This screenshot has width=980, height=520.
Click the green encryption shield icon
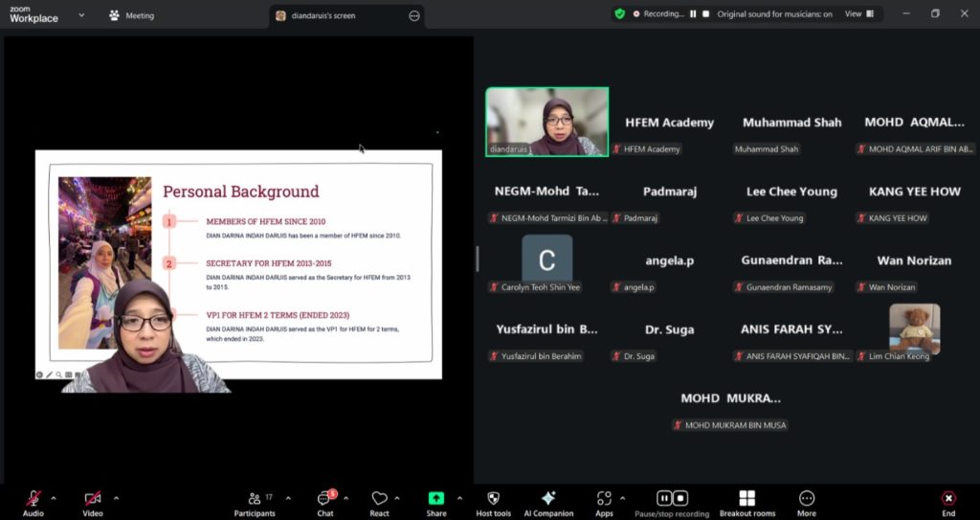tap(620, 14)
